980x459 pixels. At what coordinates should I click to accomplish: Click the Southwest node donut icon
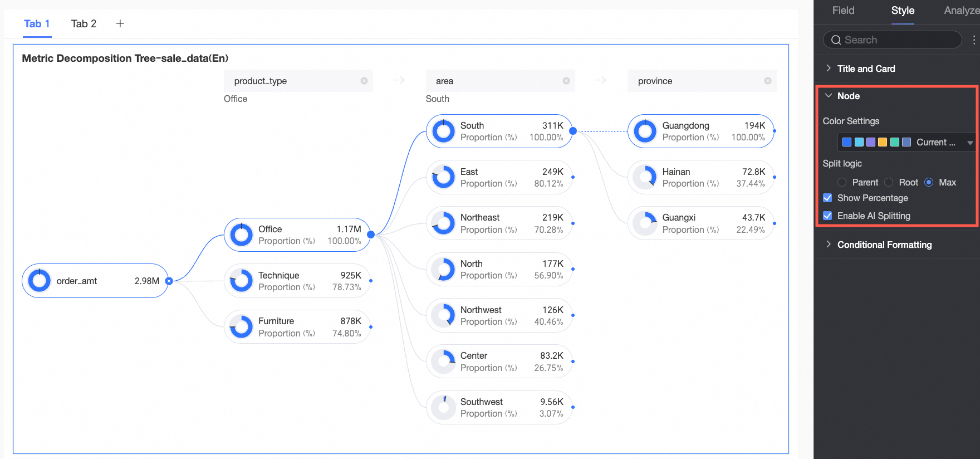coord(444,407)
